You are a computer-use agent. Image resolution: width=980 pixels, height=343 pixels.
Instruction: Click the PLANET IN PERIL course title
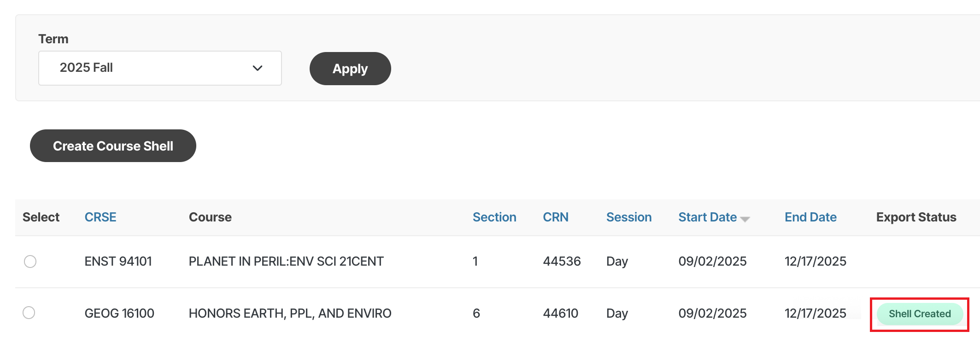[286, 262]
